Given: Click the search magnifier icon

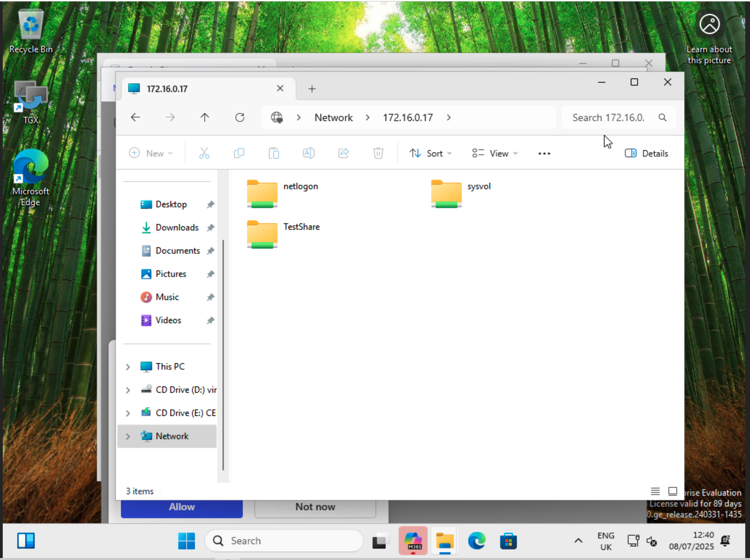Looking at the screenshot, I should tap(662, 118).
